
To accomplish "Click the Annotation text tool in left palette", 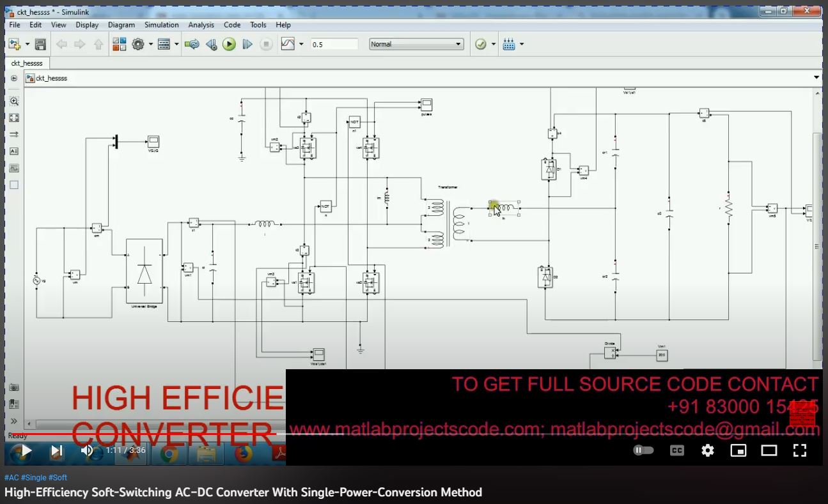I will pyautogui.click(x=14, y=151).
